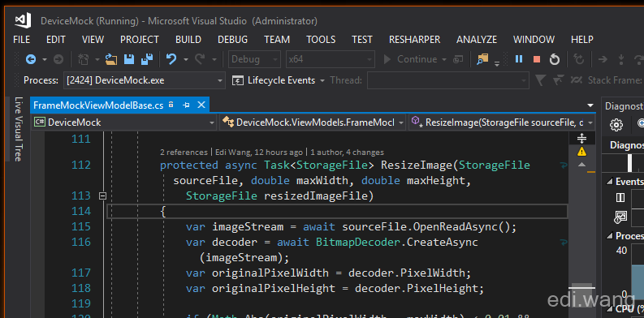This screenshot has height=318, width=644.
Task: Open the DEBUG menu
Action: point(232,40)
